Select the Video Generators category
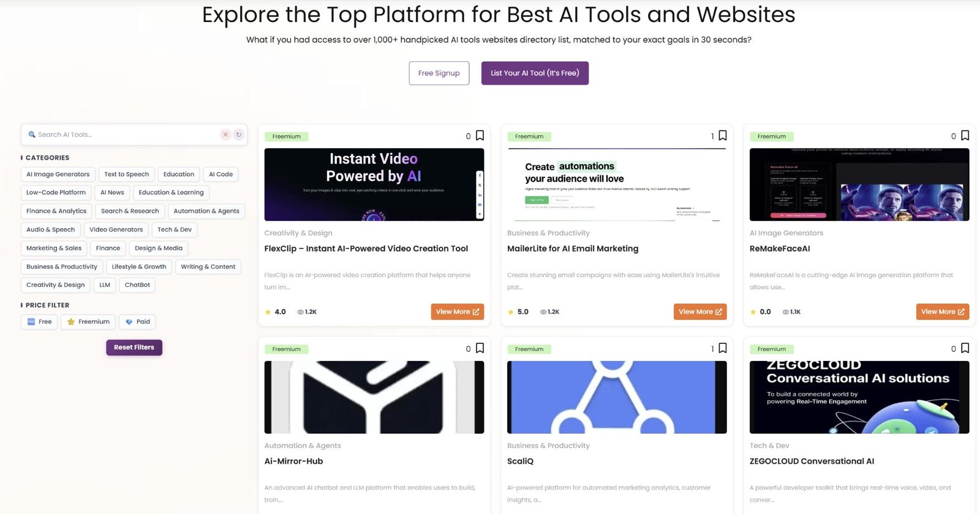This screenshot has height=514, width=980. [x=116, y=230]
